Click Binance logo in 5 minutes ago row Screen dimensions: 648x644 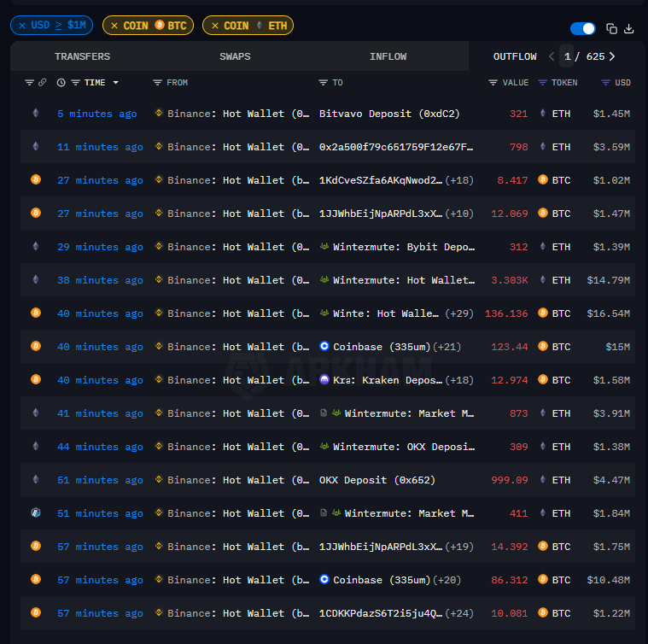point(159,113)
